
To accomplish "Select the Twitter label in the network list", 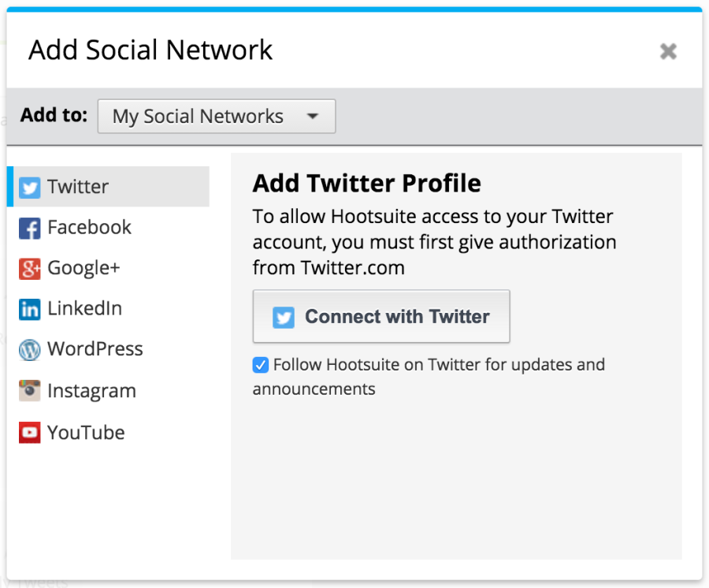I will [78, 187].
